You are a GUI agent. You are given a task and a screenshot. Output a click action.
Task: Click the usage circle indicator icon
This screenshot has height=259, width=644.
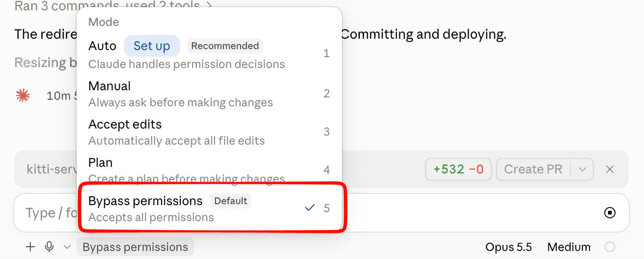(x=610, y=247)
